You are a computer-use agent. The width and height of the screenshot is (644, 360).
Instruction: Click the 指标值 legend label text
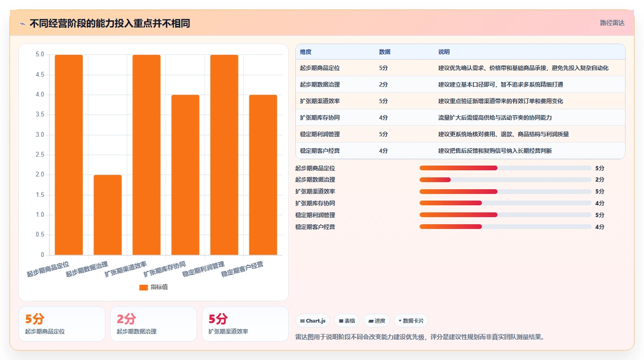(x=159, y=288)
